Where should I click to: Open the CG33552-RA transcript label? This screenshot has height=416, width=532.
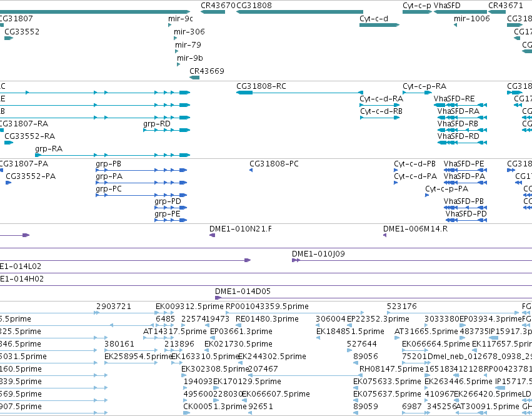[x=30, y=136]
